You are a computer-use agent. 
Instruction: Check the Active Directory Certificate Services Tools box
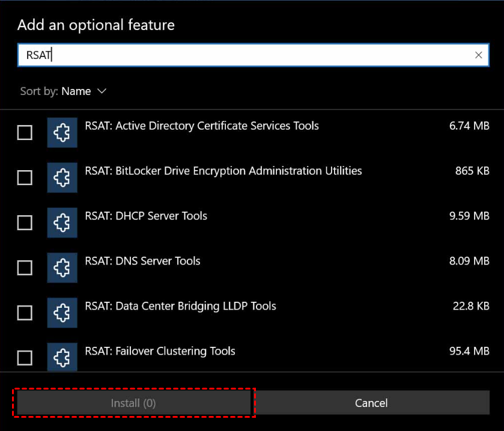25,132
